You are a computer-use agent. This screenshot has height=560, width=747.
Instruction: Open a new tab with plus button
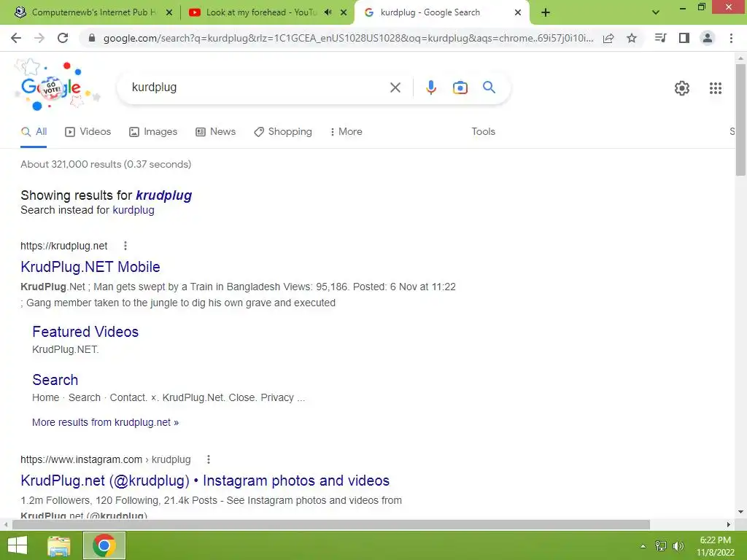click(x=546, y=12)
